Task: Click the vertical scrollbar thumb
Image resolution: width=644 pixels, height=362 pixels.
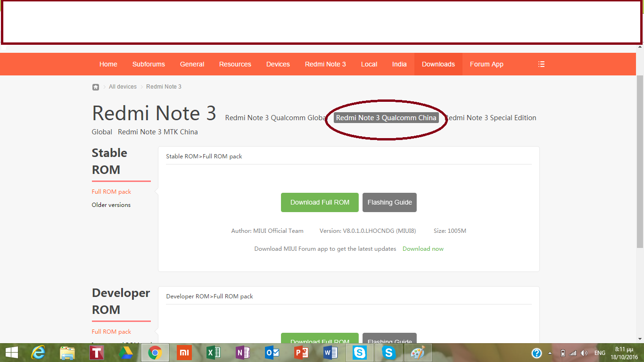Action: coord(640,161)
